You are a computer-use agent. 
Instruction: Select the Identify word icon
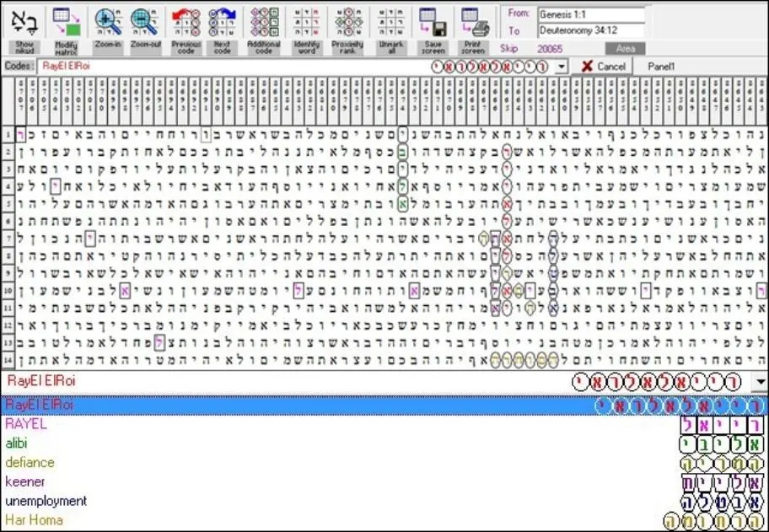(x=307, y=22)
